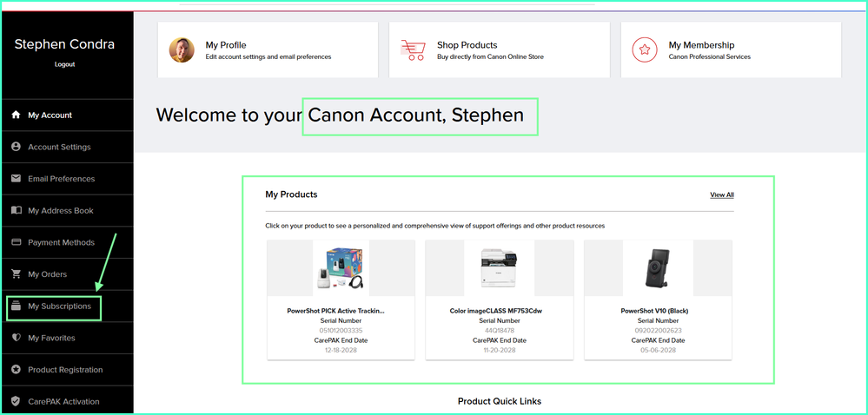The height and width of the screenshot is (415, 868).
Task: Click serial number 051012003335
Action: [x=341, y=331]
